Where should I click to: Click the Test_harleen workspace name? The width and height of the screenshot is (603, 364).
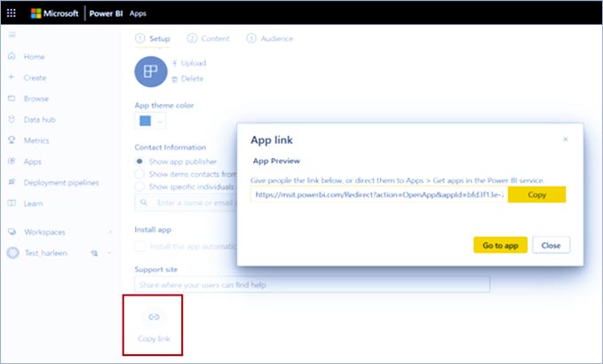(x=46, y=253)
